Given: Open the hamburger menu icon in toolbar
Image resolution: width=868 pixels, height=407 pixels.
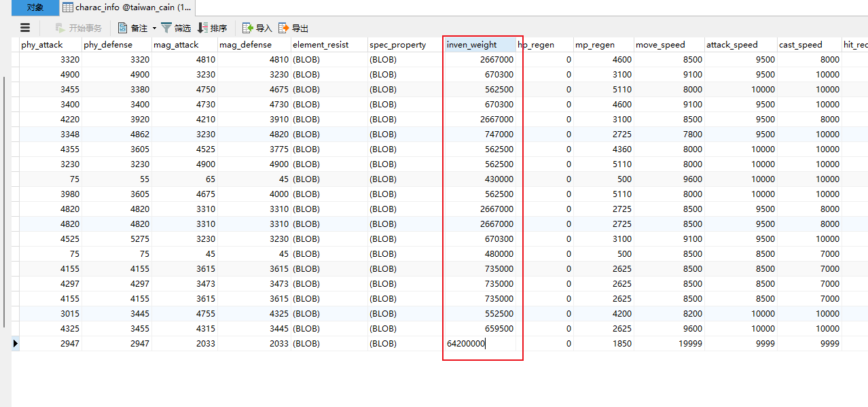Looking at the screenshot, I should pyautogui.click(x=25, y=28).
